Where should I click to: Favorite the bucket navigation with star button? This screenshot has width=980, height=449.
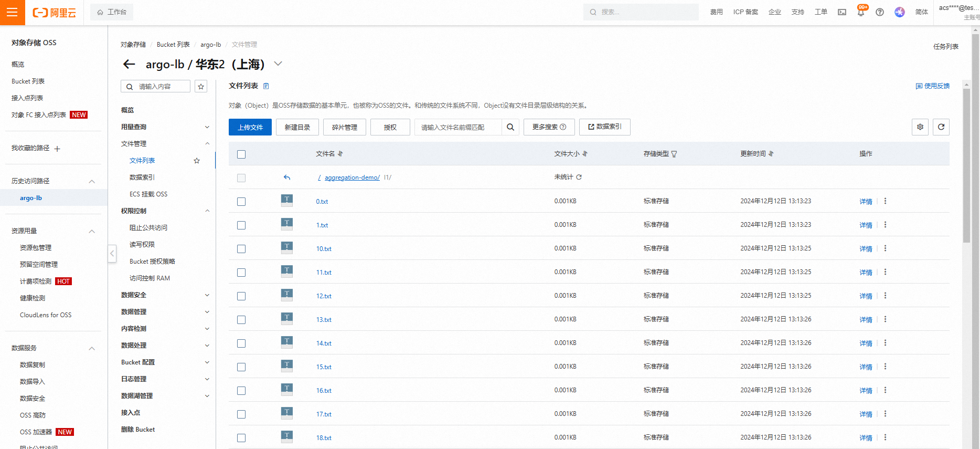pyautogui.click(x=201, y=87)
